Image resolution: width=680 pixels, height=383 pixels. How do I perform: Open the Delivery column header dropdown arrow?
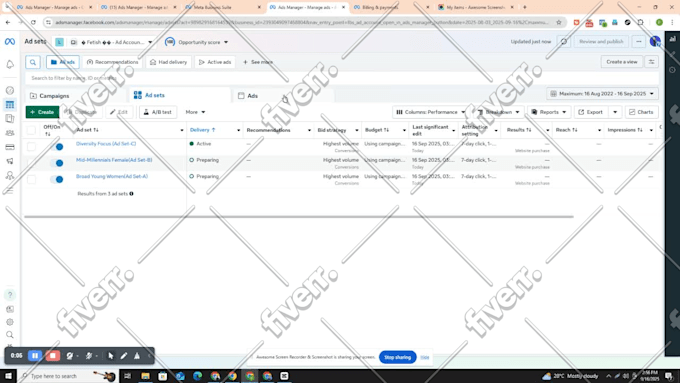pos(238,130)
